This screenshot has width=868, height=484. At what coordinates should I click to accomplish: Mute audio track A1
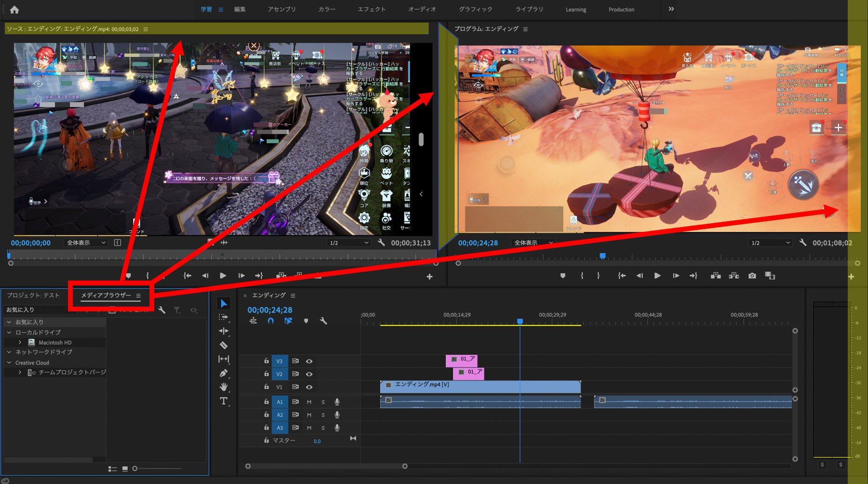pyautogui.click(x=309, y=402)
